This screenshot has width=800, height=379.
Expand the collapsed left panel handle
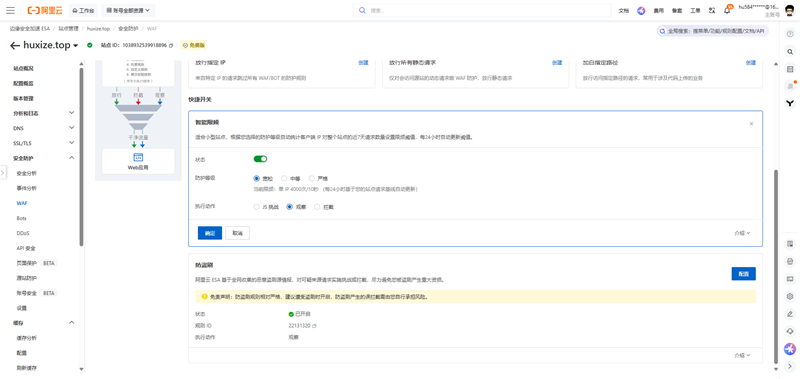(x=3, y=172)
